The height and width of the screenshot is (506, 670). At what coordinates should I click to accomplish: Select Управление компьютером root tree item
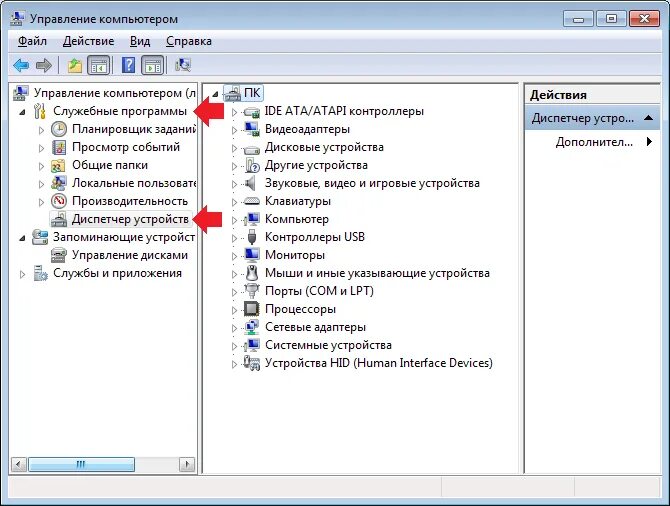(115, 93)
